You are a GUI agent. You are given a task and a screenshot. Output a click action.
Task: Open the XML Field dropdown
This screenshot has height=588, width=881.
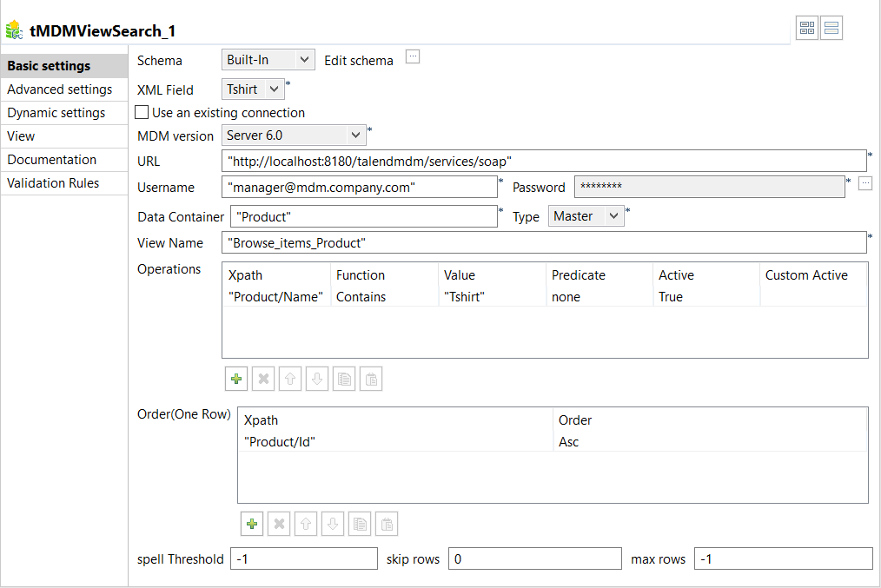coord(253,89)
